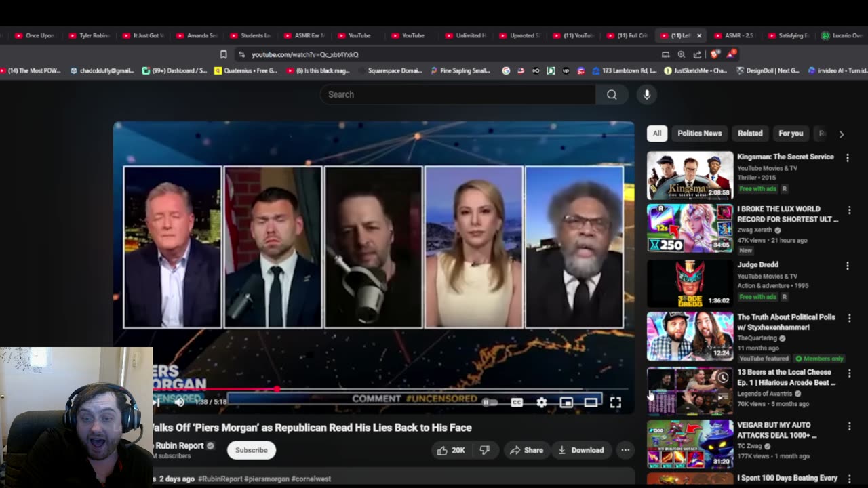Open options menu for Kingsman video
Image resolution: width=868 pixels, height=488 pixels.
coord(847,158)
